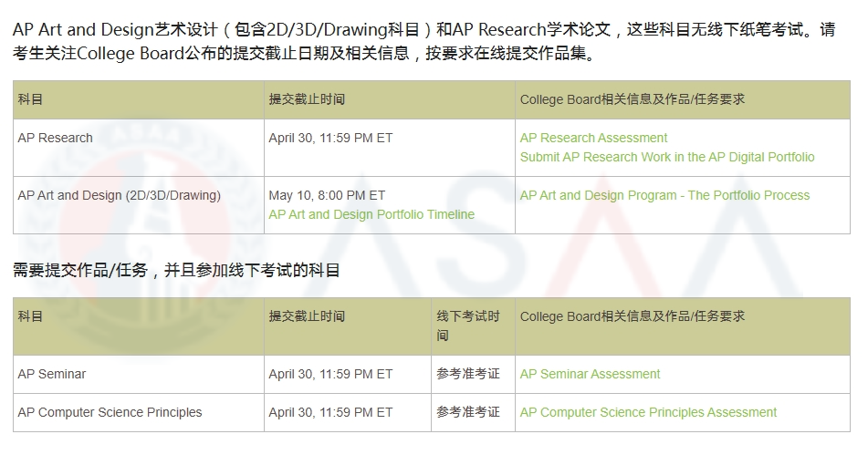
Task: Click the '线下考试时间' column header
Action: point(473,326)
